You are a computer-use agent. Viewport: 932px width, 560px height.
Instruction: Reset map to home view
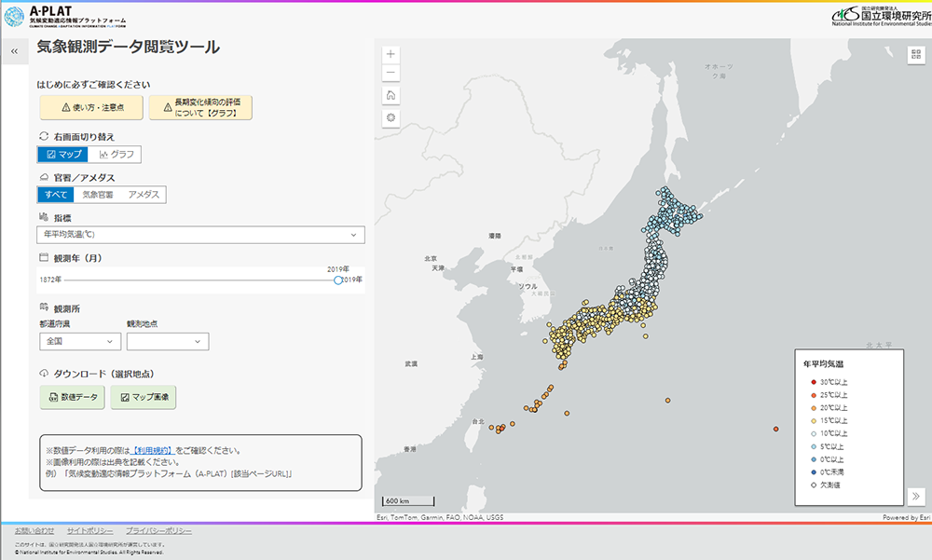pos(391,95)
